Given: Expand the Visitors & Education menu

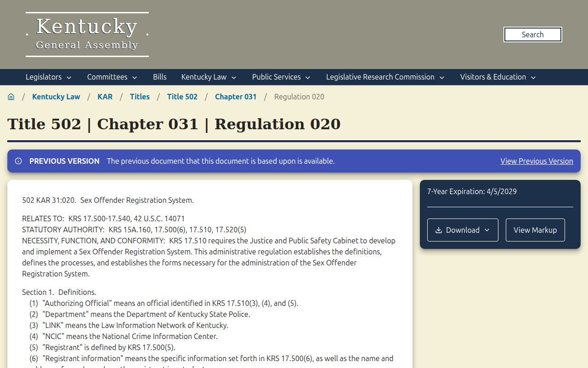Looking at the screenshot, I should [x=498, y=77].
